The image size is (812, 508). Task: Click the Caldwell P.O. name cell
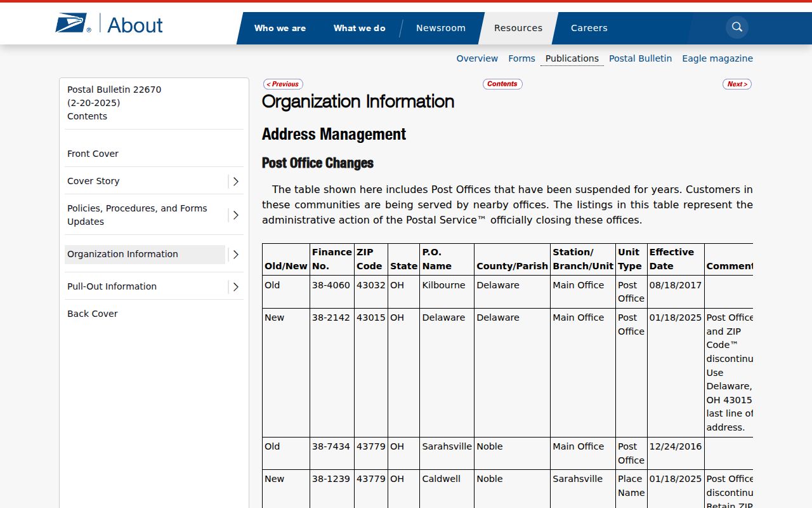447,489
